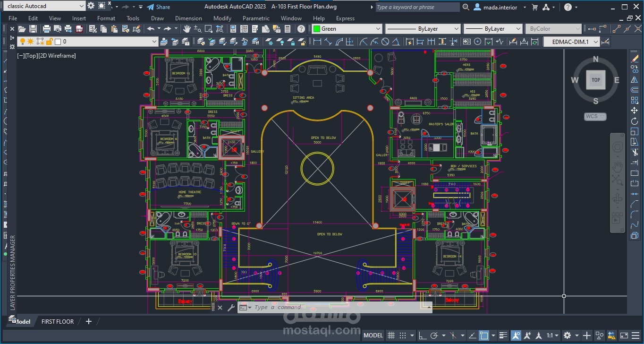Click the Angular Dimension icon
Image resolution: width=644 pixels, height=344 pixels.
[x=396, y=42]
